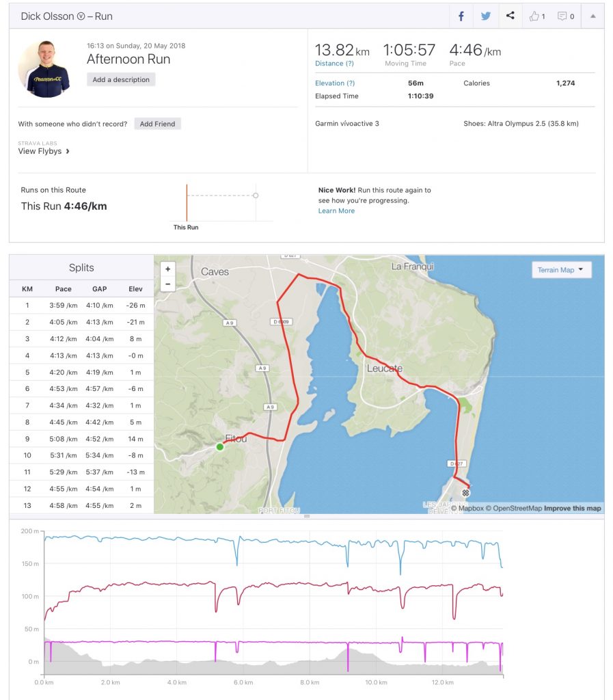Share the run on Twitter

click(485, 16)
